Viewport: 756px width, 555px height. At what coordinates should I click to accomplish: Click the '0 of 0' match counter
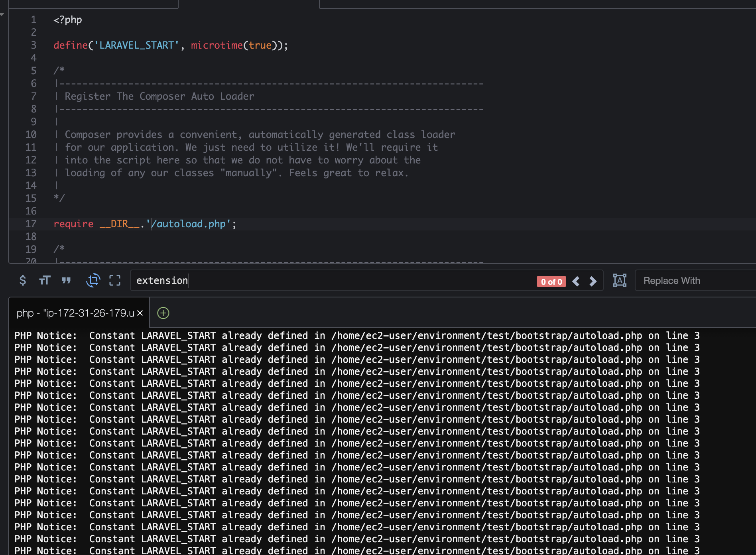(551, 281)
